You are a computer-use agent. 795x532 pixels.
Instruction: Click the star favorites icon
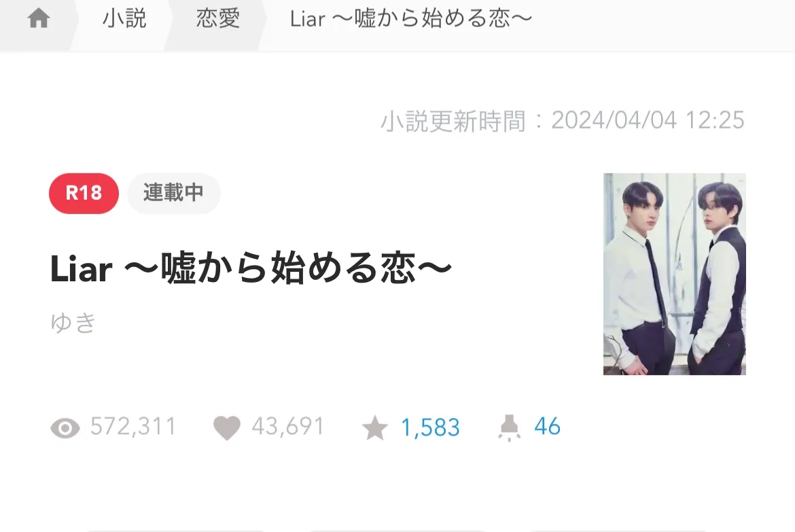pos(374,427)
